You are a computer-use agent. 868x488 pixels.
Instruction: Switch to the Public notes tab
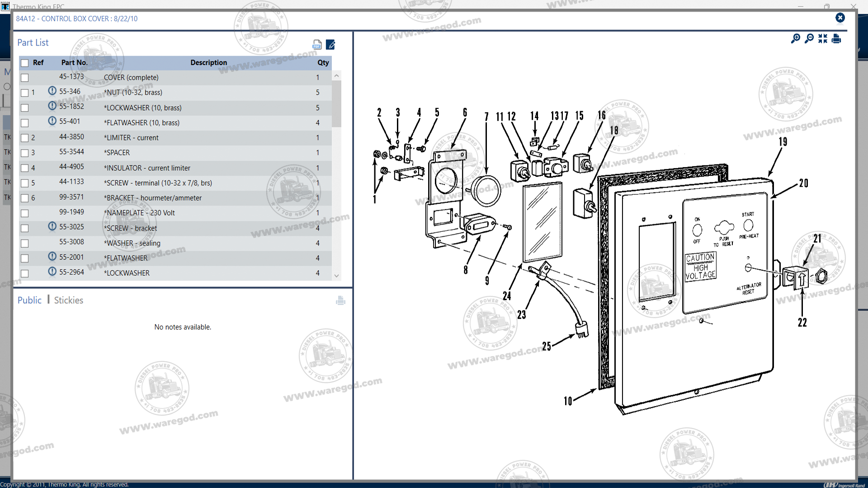tap(29, 300)
